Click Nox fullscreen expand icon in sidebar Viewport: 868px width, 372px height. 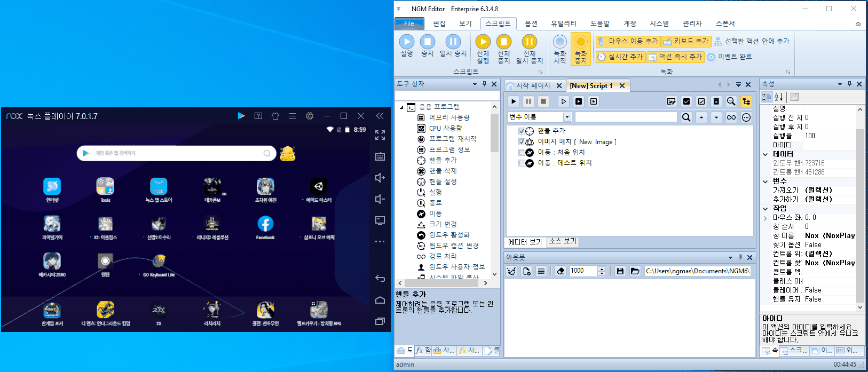[380, 135]
